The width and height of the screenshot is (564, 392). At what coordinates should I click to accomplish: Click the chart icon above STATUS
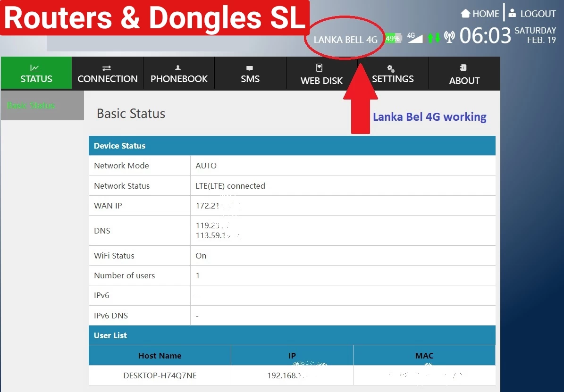pyautogui.click(x=35, y=67)
